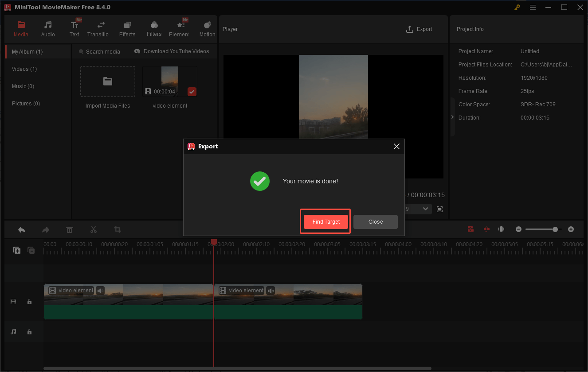Lock the video track
This screenshot has height=372, width=588.
pos(29,302)
